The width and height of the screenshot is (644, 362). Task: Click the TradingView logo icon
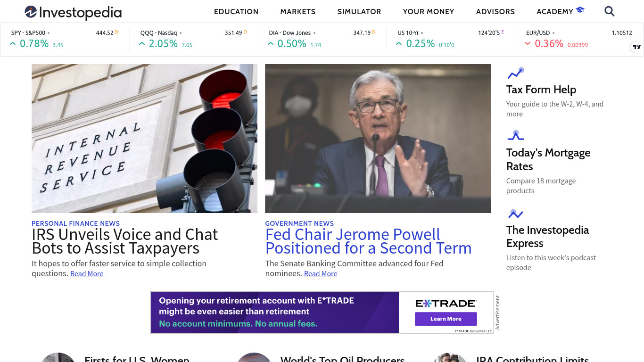pos(637,47)
